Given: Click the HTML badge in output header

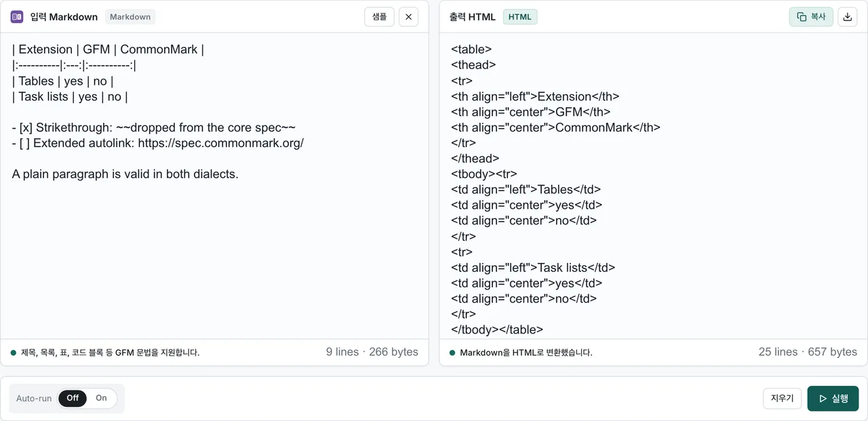Looking at the screenshot, I should [520, 17].
